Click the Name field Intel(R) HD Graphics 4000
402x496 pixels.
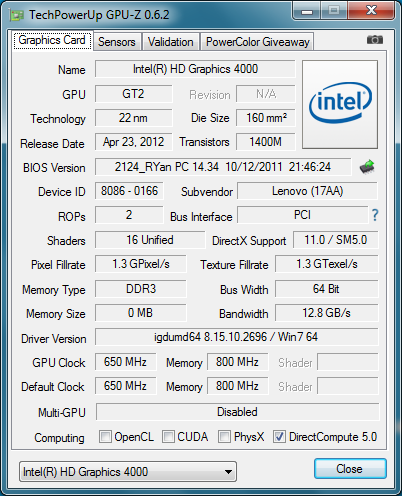pos(195,69)
